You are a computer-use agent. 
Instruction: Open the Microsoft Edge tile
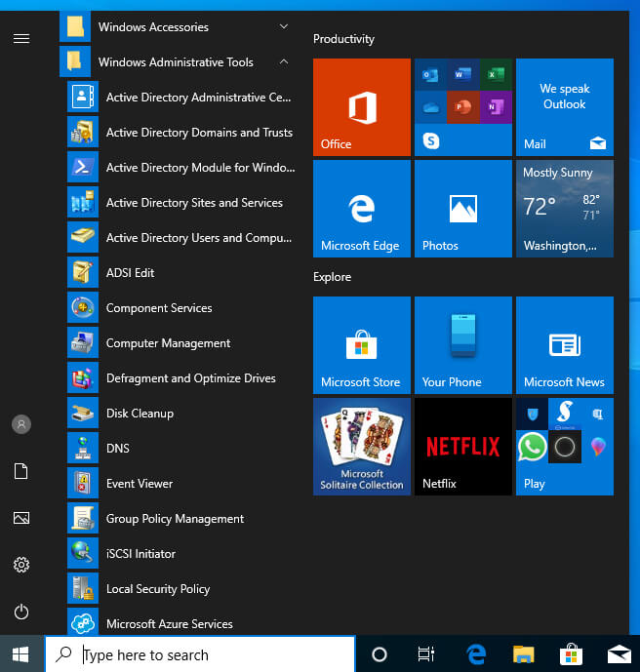pyautogui.click(x=362, y=209)
